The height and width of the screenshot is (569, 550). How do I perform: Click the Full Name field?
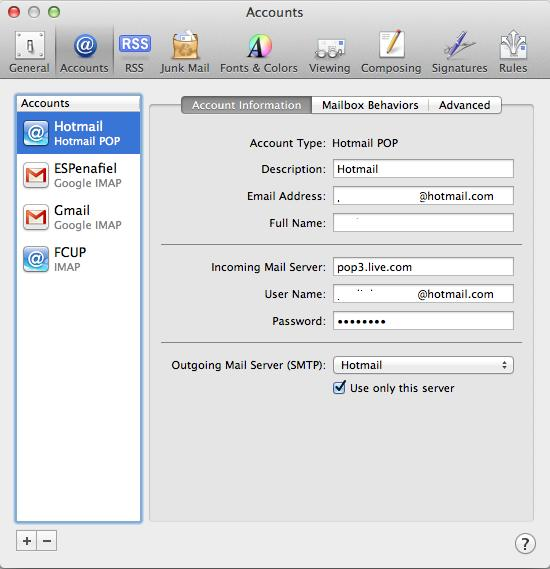(x=423, y=222)
